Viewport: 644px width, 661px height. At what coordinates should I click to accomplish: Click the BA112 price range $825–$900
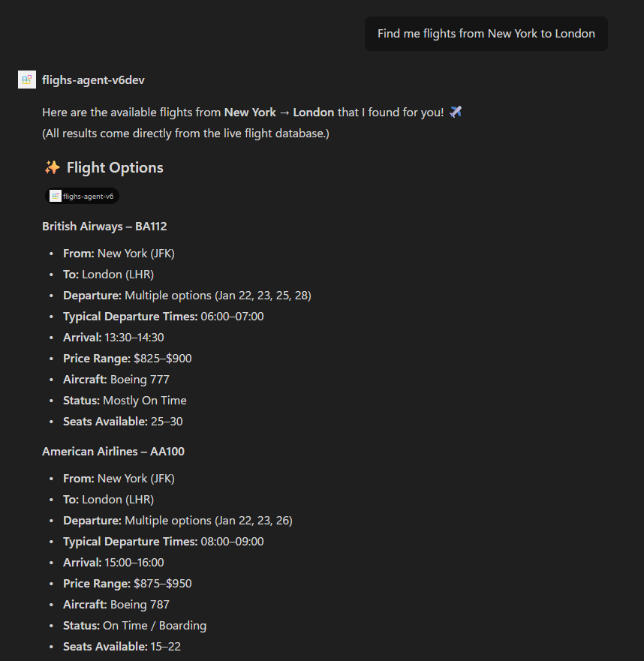pos(162,358)
